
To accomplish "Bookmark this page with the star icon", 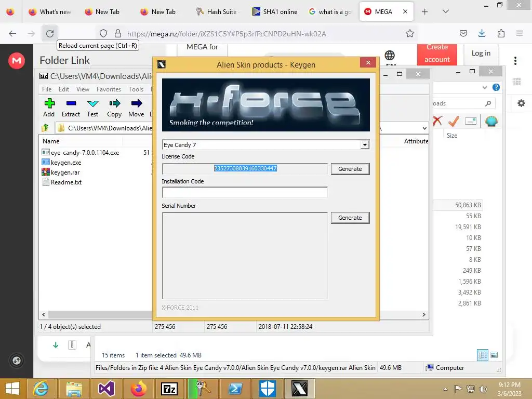I will point(410,33).
